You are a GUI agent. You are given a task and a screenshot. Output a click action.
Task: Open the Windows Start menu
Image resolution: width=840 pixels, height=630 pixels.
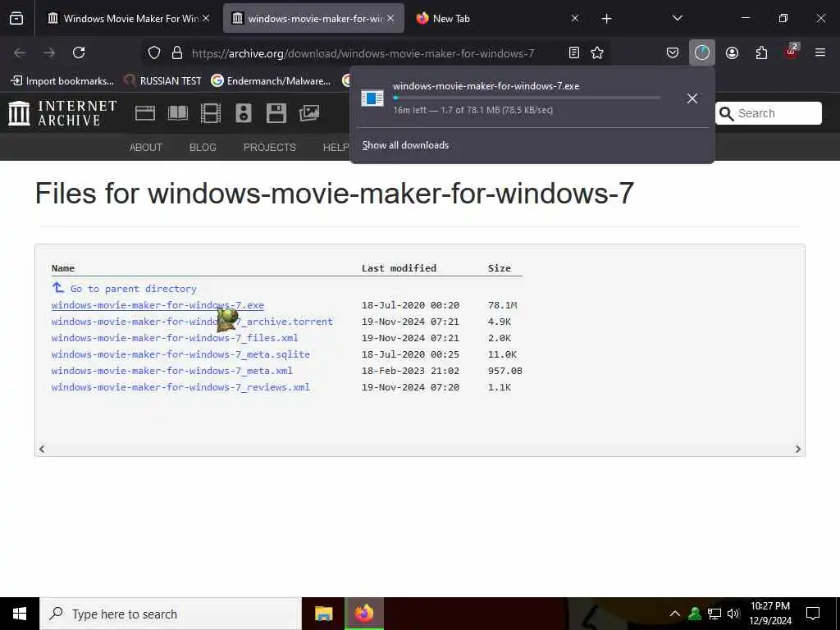[x=20, y=614]
